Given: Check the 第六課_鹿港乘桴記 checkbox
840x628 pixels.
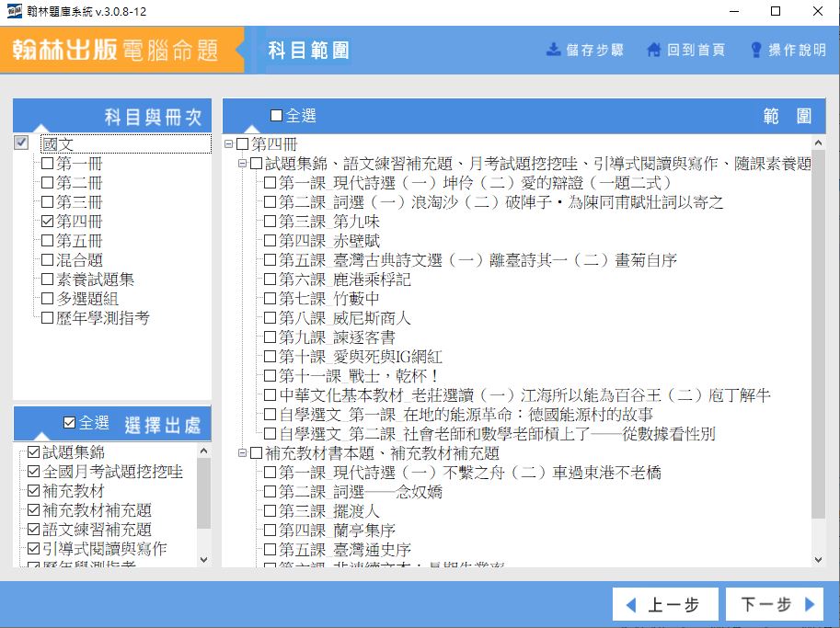Looking at the screenshot, I should tap(270, 279).
